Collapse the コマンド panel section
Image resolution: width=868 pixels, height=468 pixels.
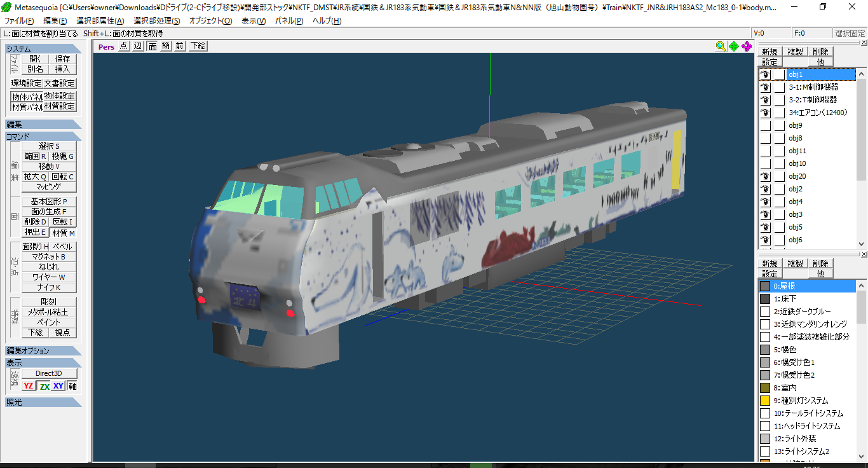click(x=43, y=136)
